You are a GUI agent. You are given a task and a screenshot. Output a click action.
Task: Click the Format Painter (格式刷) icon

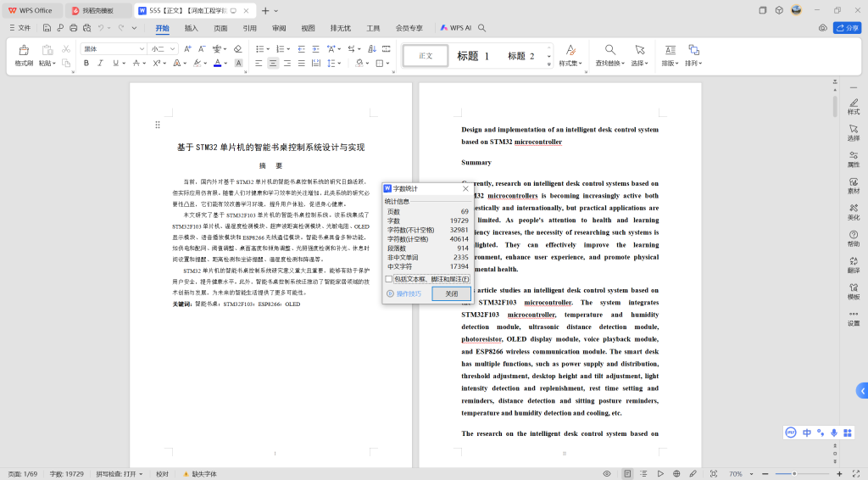(24, 51)
